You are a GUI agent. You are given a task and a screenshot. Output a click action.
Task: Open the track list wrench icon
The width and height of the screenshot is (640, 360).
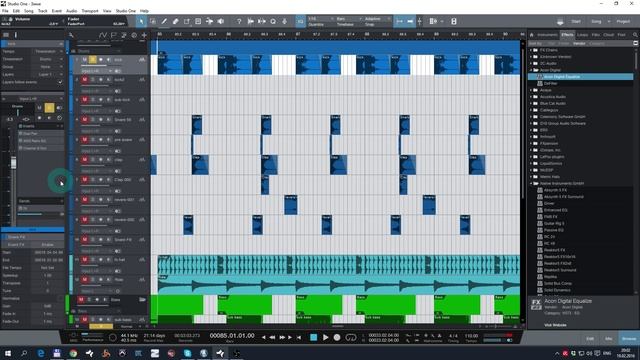click(x=71, y=36)
